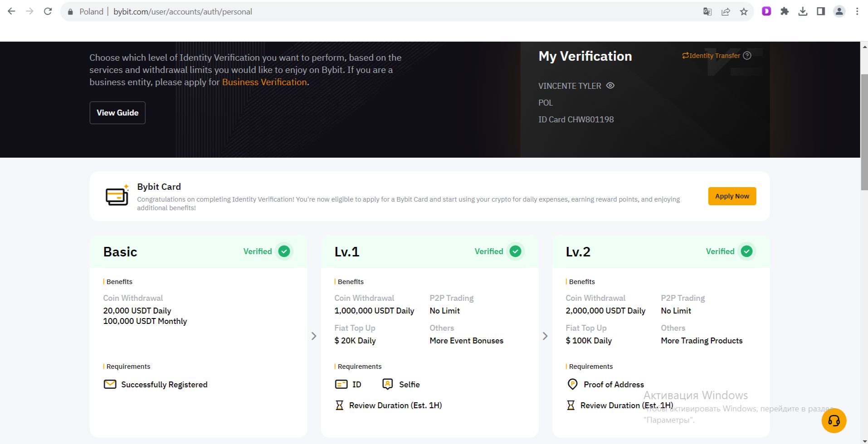Viewport: 868px width, 444px height.
Task: Click the page vertical scrollbar thumb
Action: click(x=864, y=131)
